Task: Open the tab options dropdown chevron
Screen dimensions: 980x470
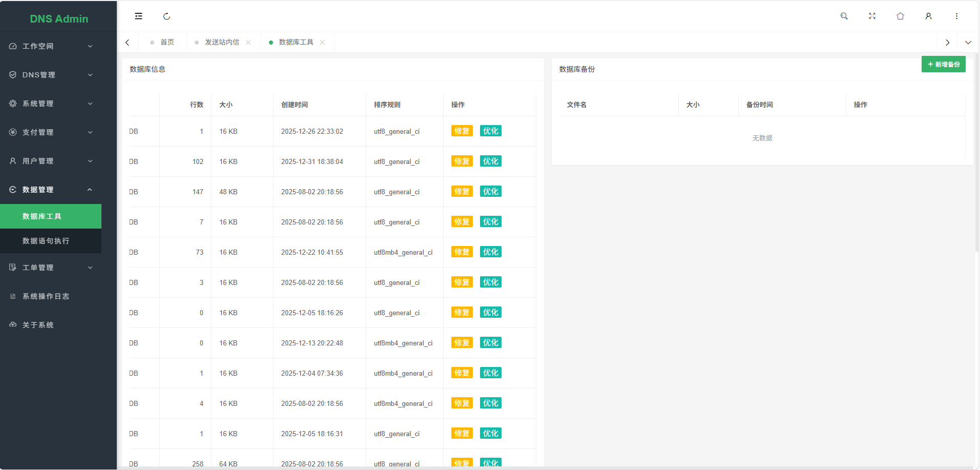Action: click(968, 43)
